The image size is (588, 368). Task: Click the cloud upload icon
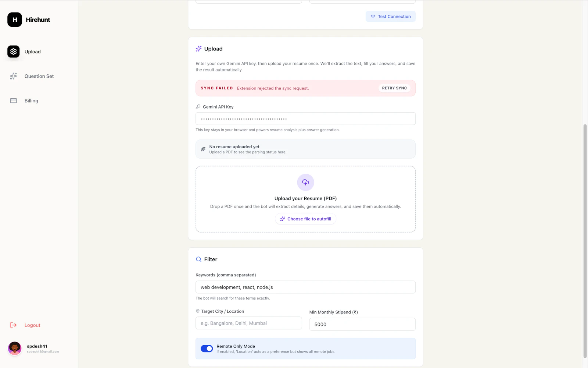click(x=305, y=182)
